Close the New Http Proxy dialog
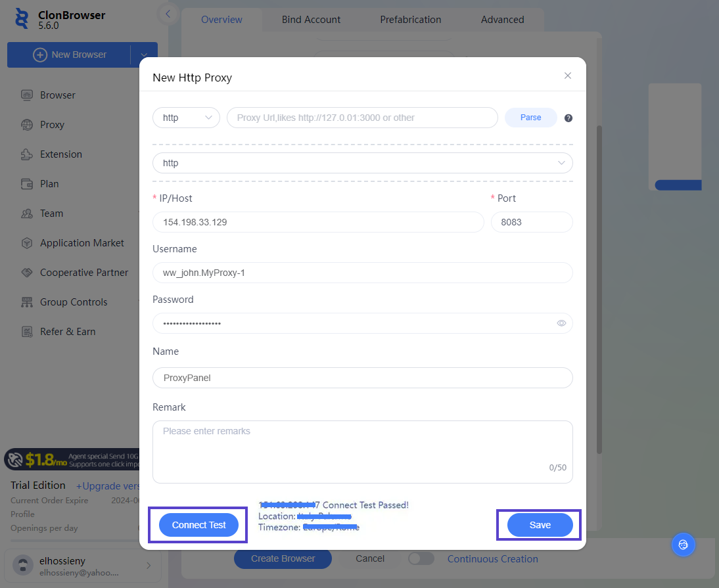 point(568,76)
